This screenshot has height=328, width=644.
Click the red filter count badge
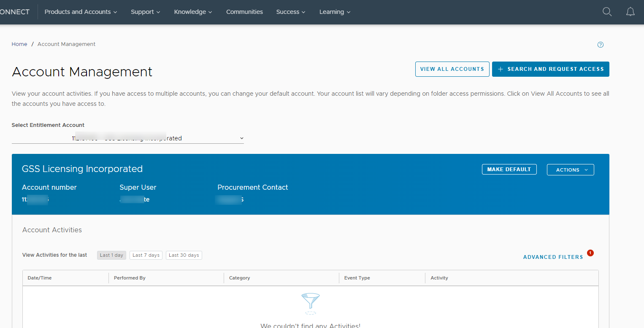pos(590,253)
